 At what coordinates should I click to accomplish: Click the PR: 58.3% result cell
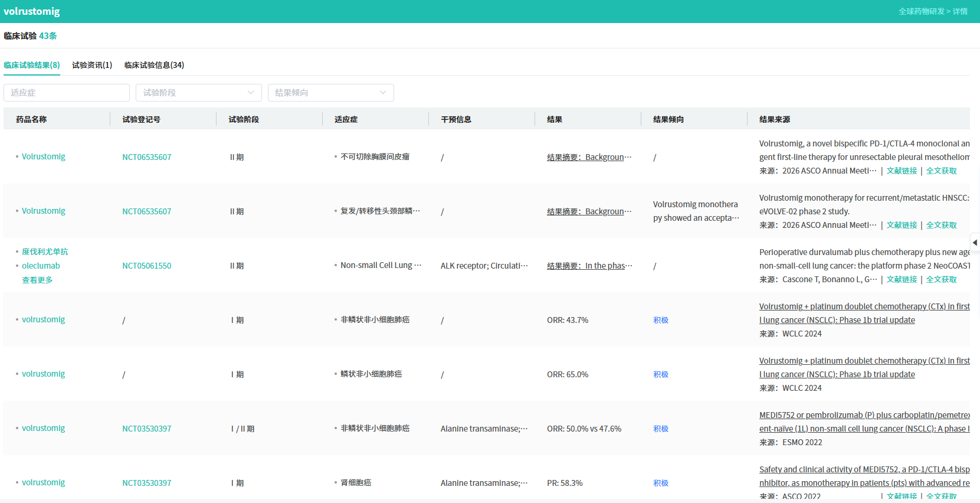point(565,483)
